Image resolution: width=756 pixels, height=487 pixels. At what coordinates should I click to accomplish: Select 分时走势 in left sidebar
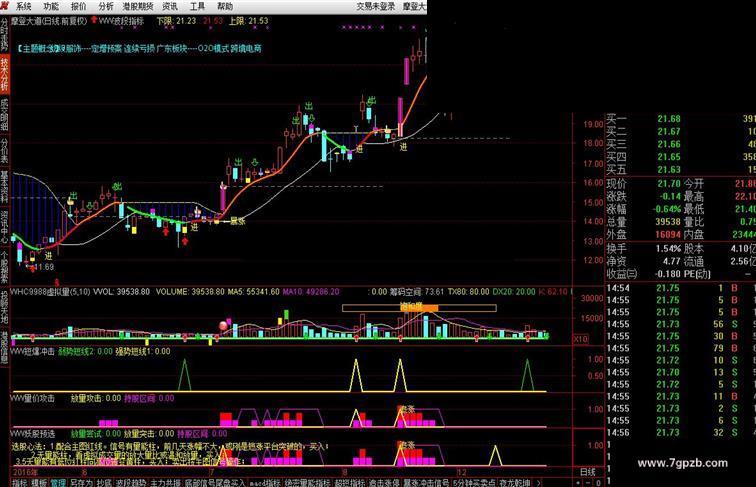(x=4, y=34)
